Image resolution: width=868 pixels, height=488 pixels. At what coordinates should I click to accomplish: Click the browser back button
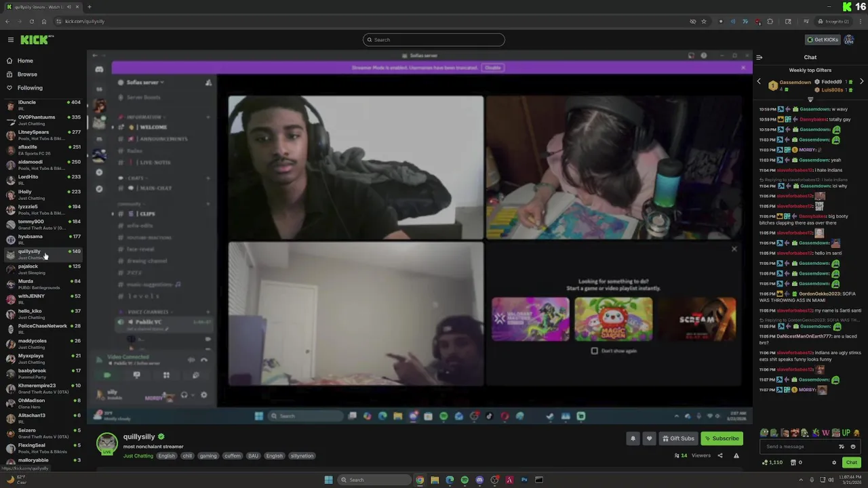7,21
